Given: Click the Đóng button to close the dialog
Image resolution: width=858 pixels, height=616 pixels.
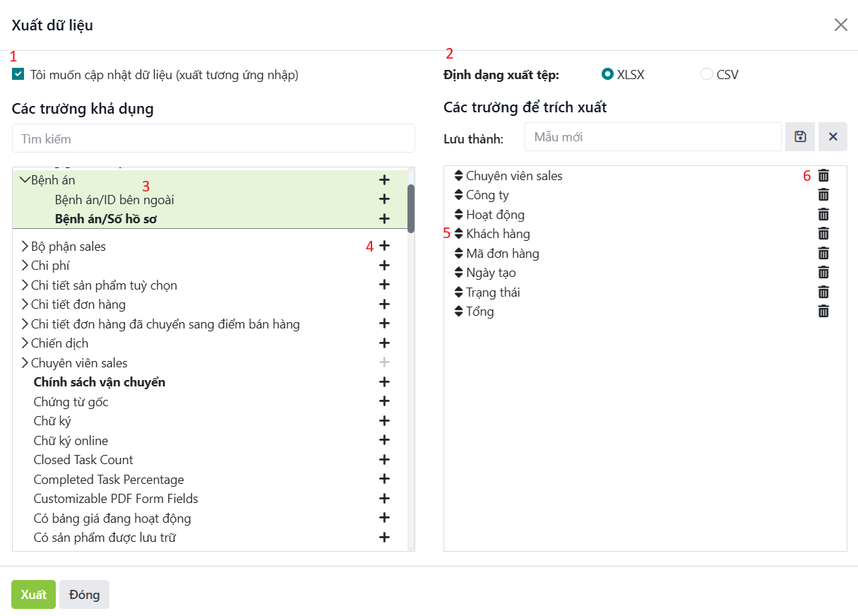Looking at the screenshot, I should 84,595.
